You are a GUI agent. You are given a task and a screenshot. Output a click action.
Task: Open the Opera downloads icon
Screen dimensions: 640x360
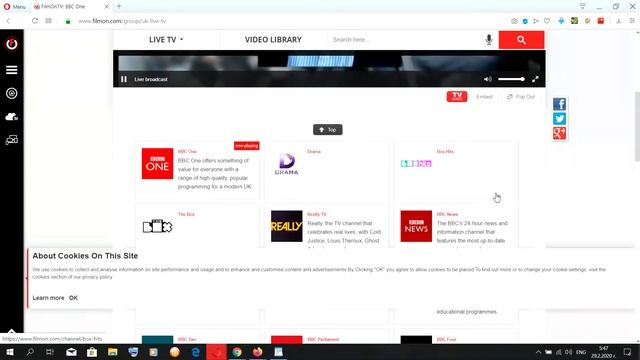coord(619,21)
